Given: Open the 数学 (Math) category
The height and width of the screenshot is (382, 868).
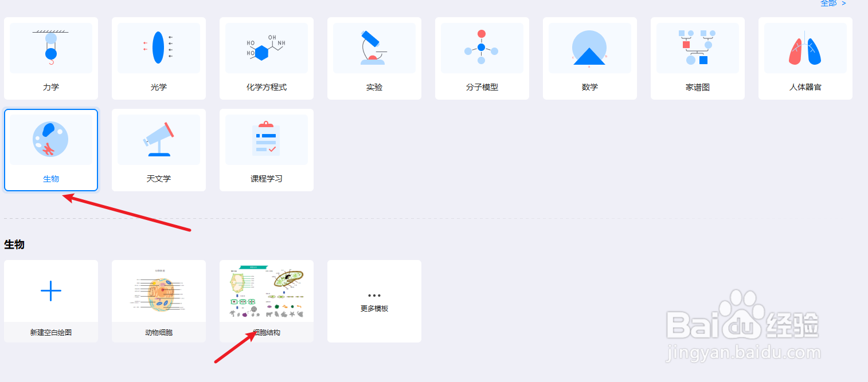Looking at the screenshot, I should [589, 47].
